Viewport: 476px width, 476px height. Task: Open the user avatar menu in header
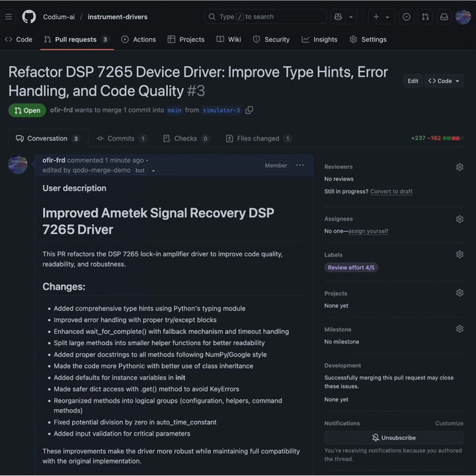[463, 17]
